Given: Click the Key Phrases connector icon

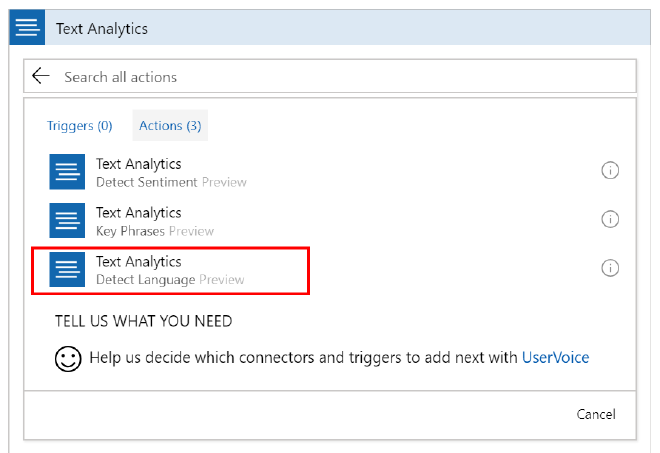Looking at the screenshot, I should tap(67, 220).
